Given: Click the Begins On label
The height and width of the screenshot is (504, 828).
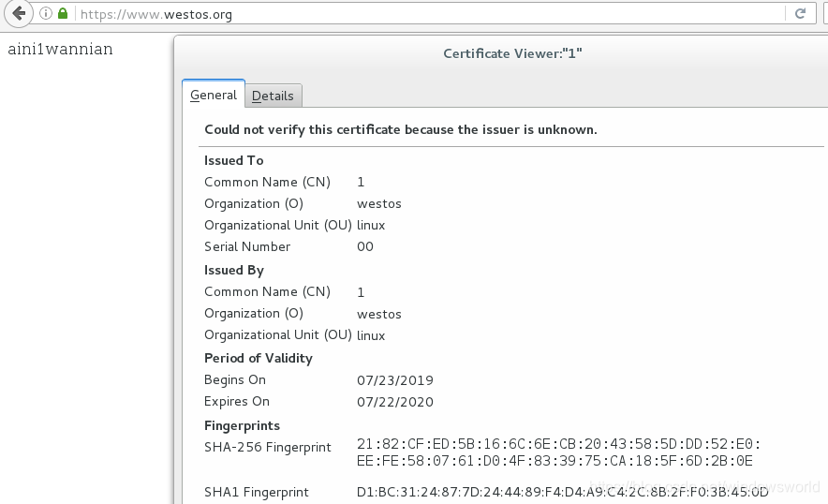Looking at the screenshot, I should 235,379.
